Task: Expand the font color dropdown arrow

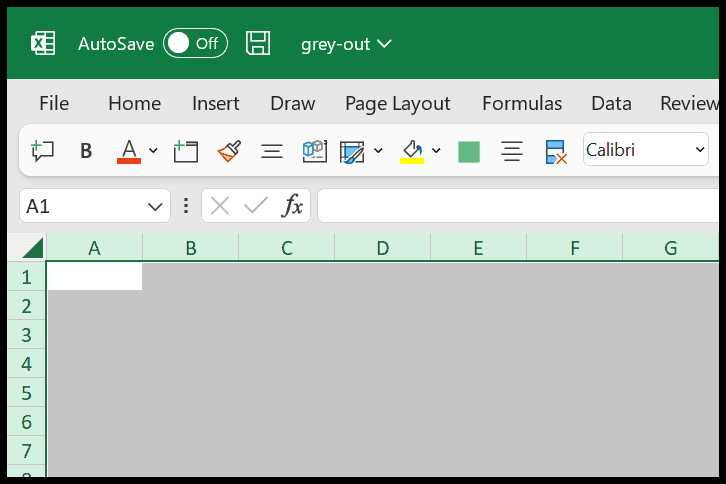Action: tap(153, 151)
